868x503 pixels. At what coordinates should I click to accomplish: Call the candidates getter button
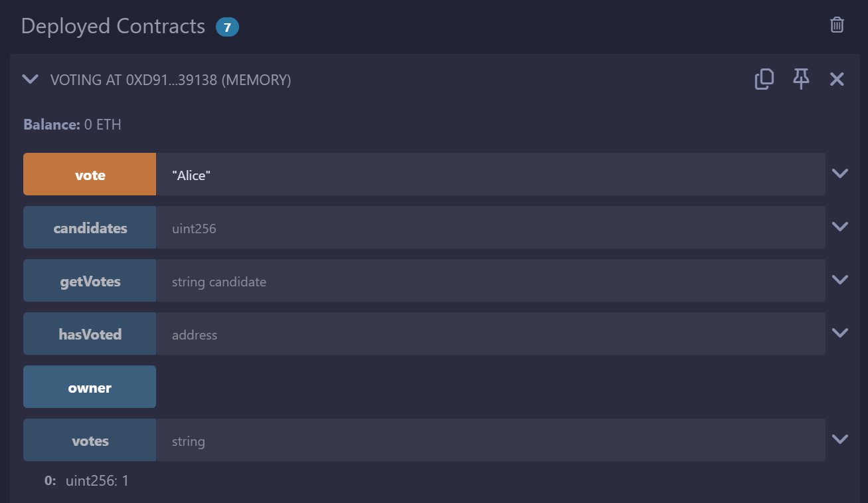[90, 227]
